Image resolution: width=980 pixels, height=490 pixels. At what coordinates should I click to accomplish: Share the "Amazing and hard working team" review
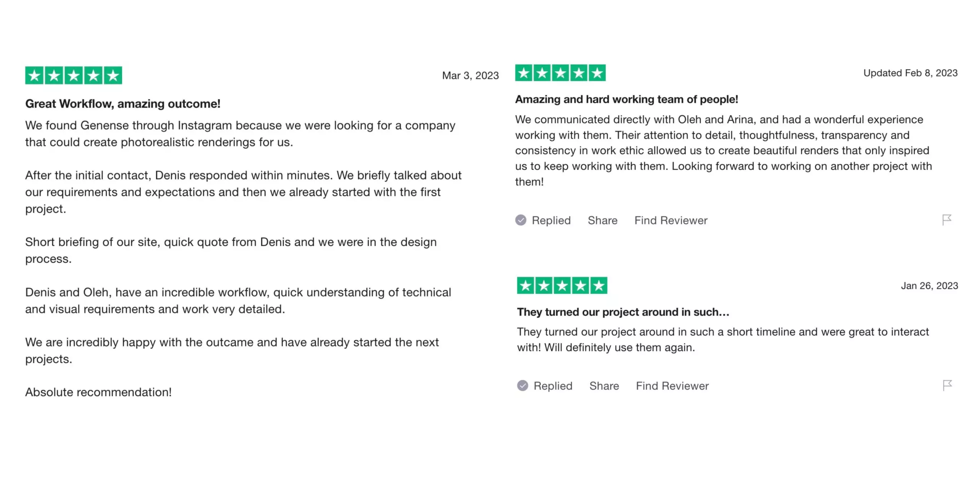pyautogui.click(x=603, y=220)
